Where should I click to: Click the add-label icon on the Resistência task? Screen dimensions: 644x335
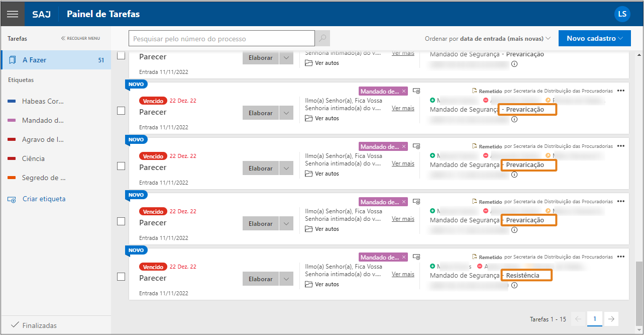click(416, 257)
